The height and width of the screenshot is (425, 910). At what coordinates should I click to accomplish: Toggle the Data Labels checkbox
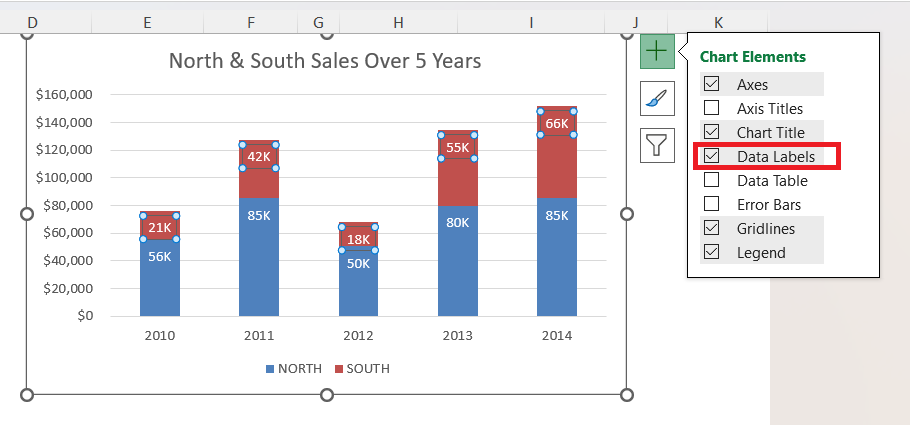pyautogui.click(x=712, y=157)
